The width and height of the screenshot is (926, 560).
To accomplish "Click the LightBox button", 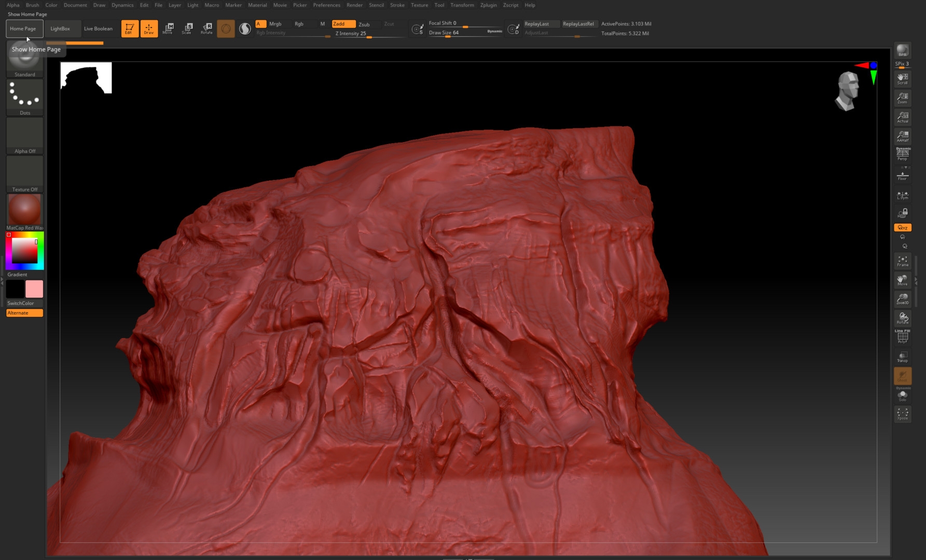I will coord(60,29).
